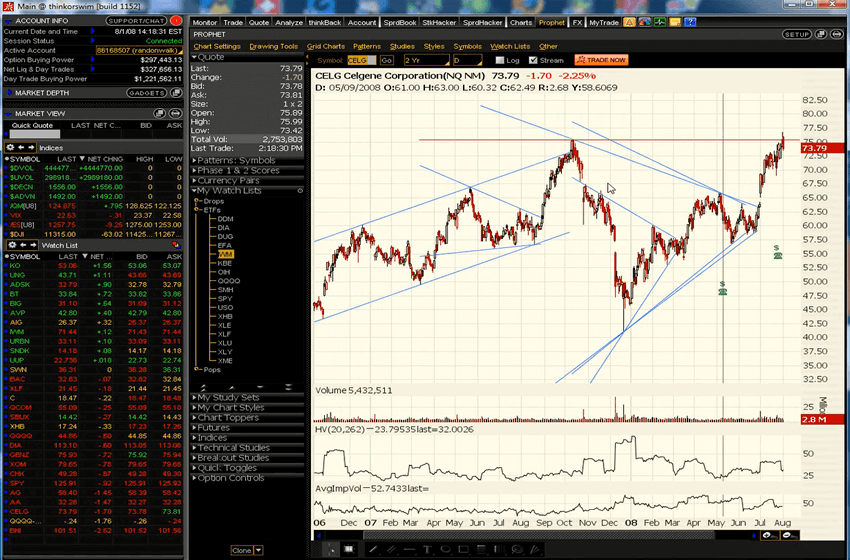Click Indices gear settings icon
This screenshot has width=850, height=560.
(x=10, y=147)
